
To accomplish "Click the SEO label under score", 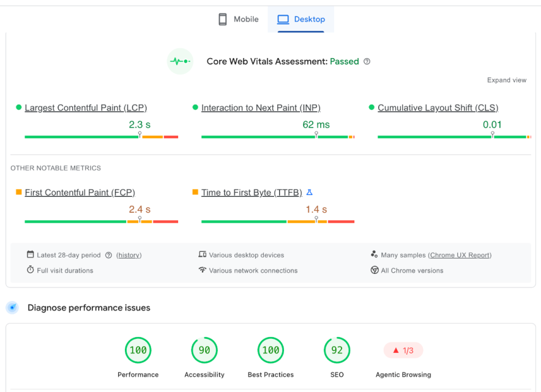I will pyautogui.click(x=337, y=375).
